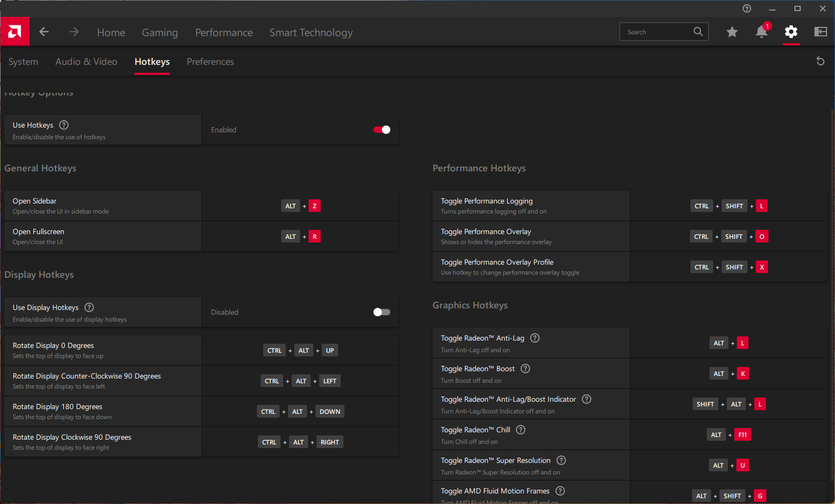The width and height of the screenshot is (835, 504).
Task: Edit Rotate Display 0 Degrees hotkey
Action: coord(301,351)
